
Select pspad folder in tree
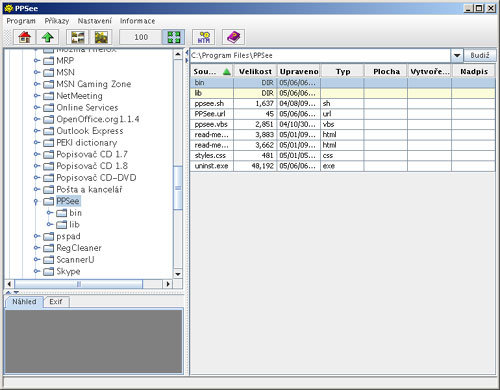point(68,236)
